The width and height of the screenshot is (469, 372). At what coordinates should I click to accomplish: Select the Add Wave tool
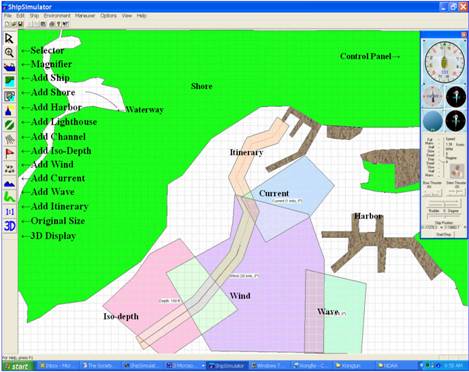(9, 183)
